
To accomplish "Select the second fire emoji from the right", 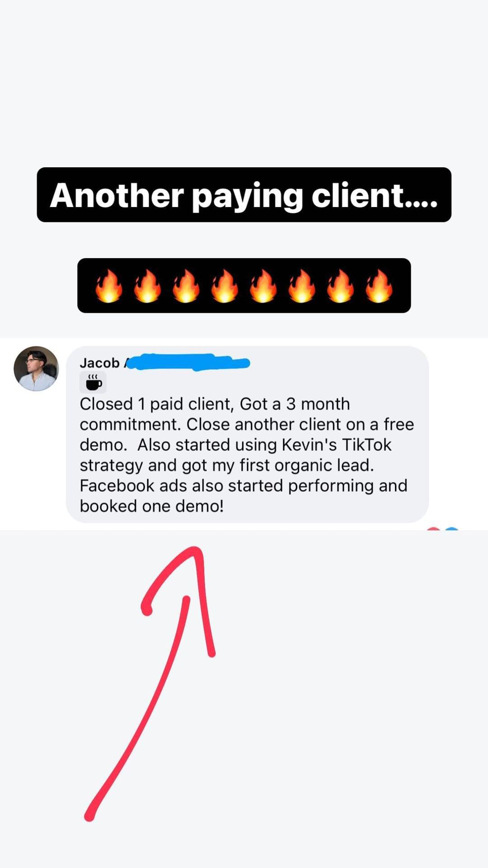I will click(340, 286).
